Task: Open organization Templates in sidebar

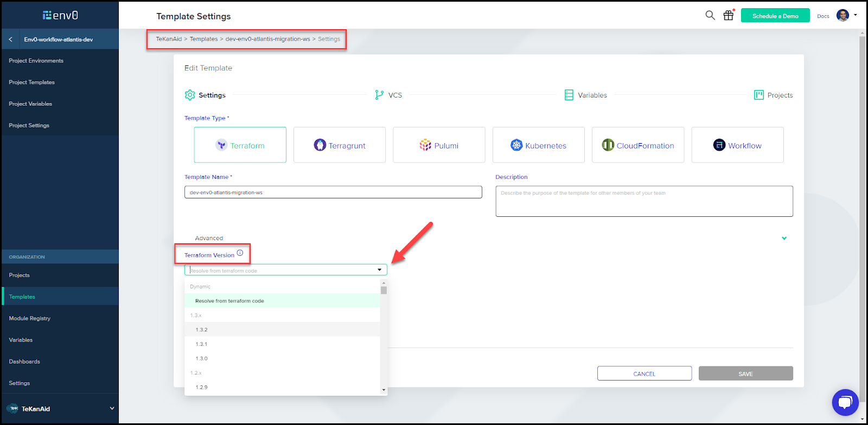Action: [x=60, y=297]
